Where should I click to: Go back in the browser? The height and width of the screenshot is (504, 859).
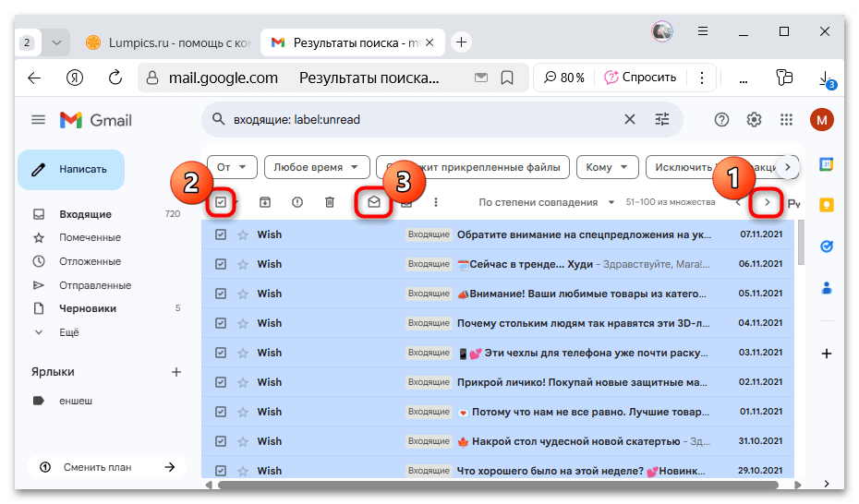(x=34, y=78)
